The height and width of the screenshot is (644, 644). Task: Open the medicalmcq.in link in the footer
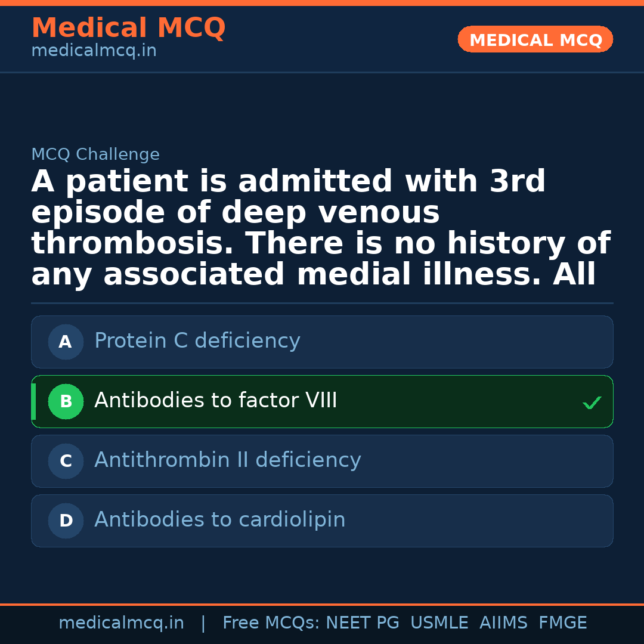pos(121,623)
